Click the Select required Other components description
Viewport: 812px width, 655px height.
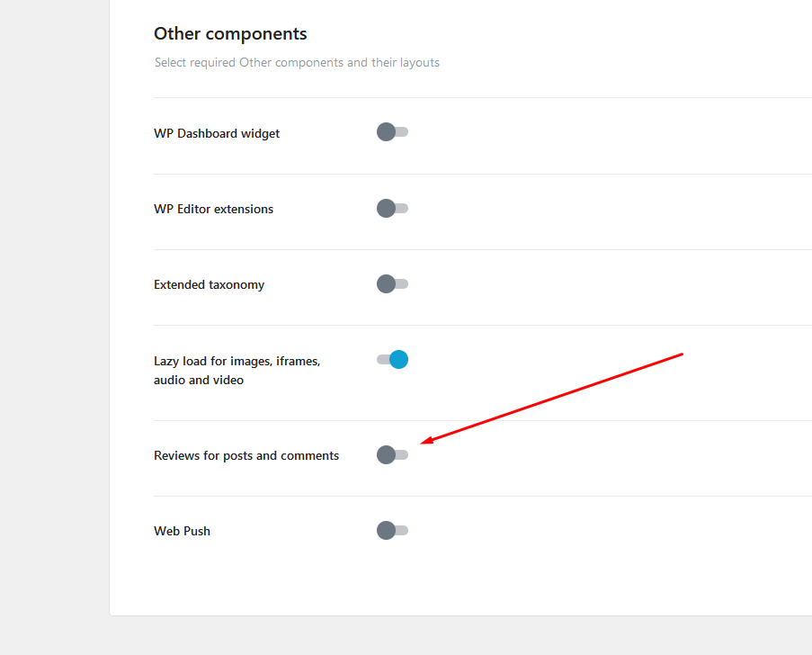(x=297, y=63)
